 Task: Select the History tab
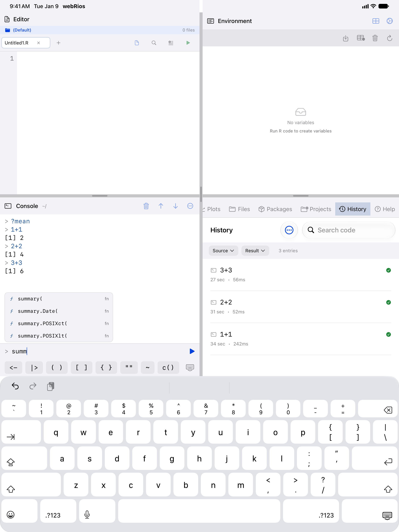(x=353, y=209)
